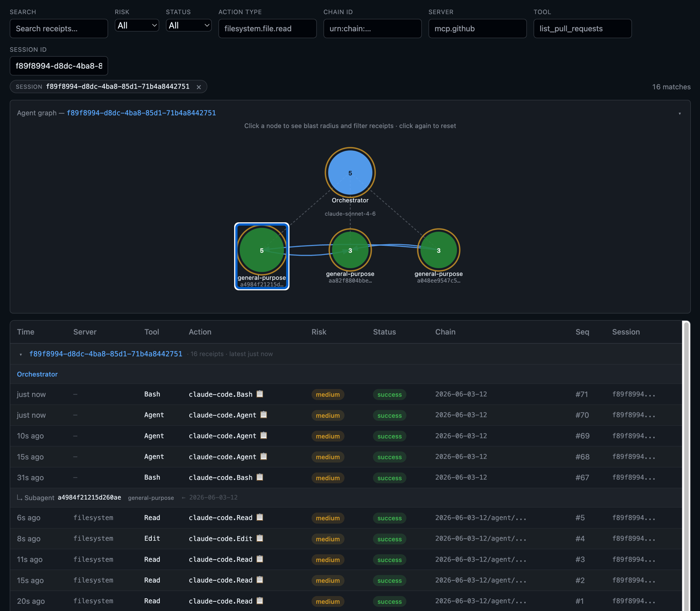
Task: Click filesystem server cell in row #5
Action: [93, 518]
